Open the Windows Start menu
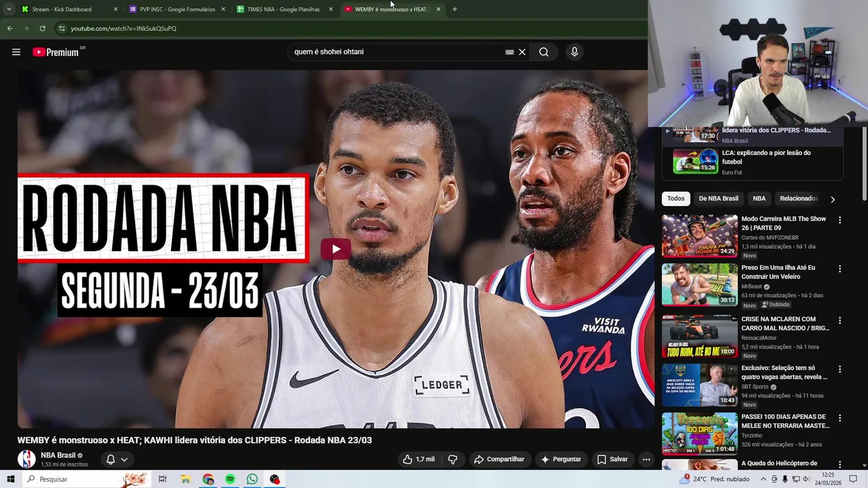This screenshot has height=488, width=868. coord(10,479)
